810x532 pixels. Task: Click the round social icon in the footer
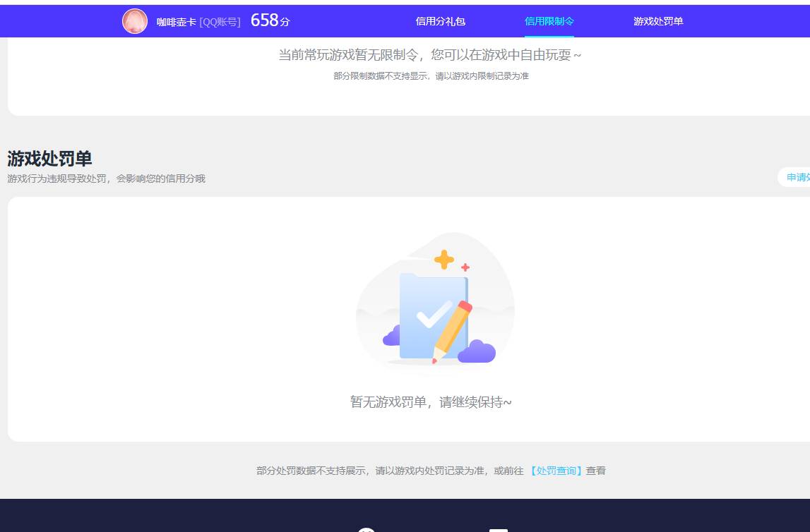pyautogui.click(x=366, y=529)
